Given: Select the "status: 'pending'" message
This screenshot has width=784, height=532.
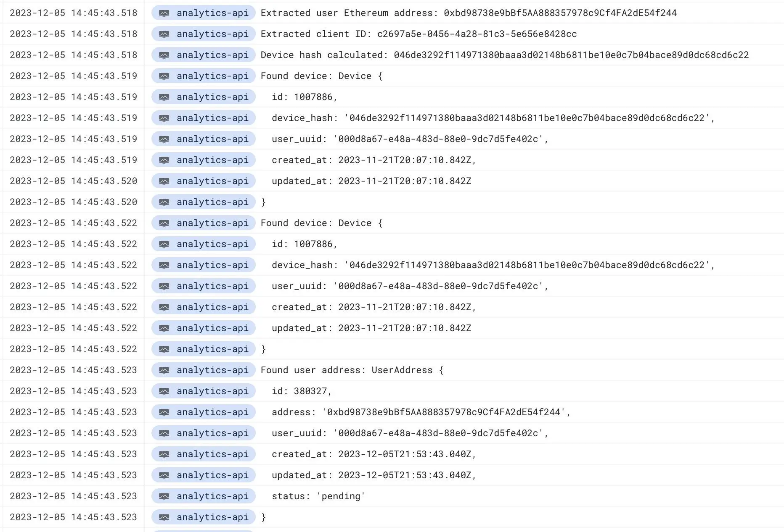Looking at the screenshot, I should 318,496.
